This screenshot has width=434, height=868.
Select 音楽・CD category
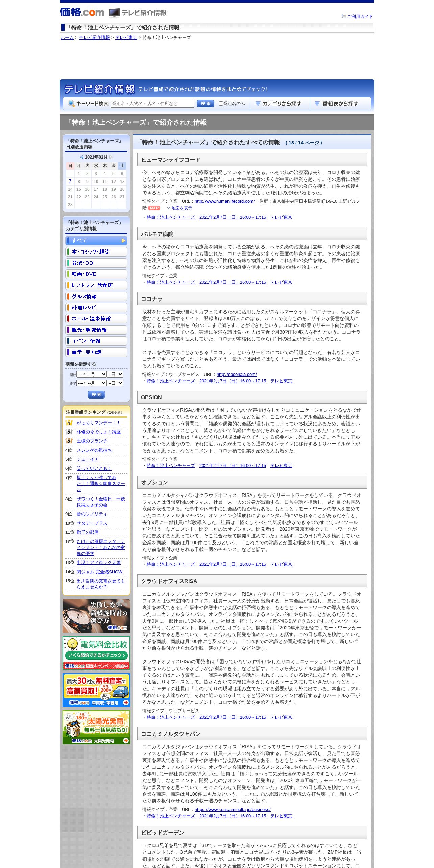[96, 263]
